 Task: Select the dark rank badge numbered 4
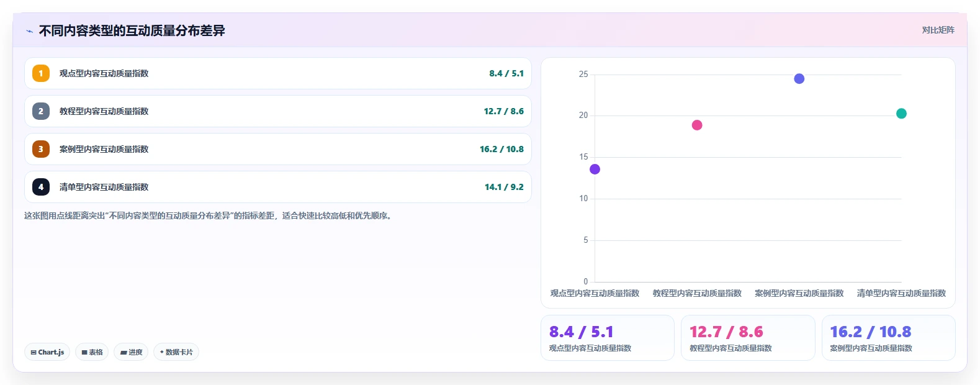41,187
